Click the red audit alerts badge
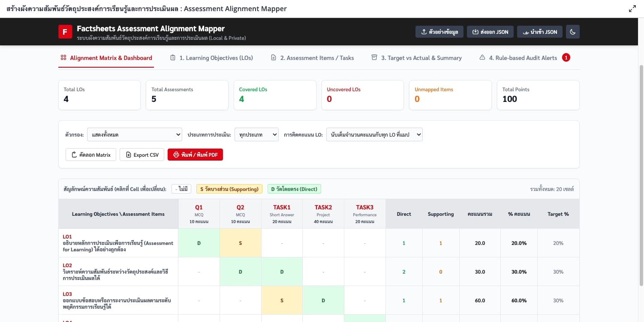The height and width of the screenshot is (322, 644). (x=566, y=57)
